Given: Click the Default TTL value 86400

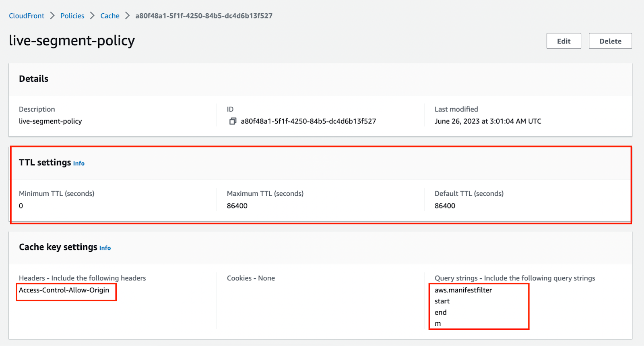Looking at the screenshot, I should pos(445,206).
